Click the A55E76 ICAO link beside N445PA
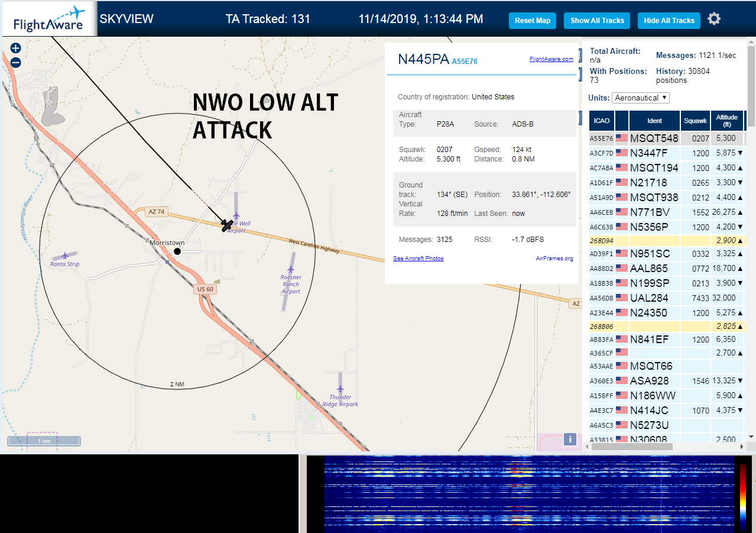 click(465, 62)
